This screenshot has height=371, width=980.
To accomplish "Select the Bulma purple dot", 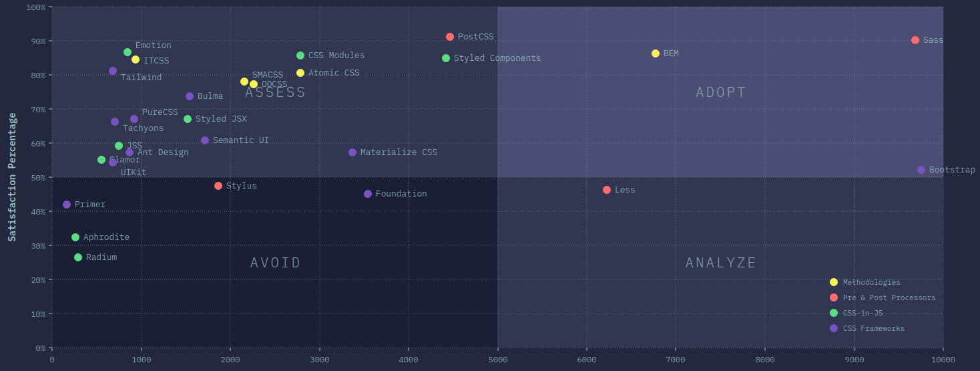I will [x=190, y=96].
